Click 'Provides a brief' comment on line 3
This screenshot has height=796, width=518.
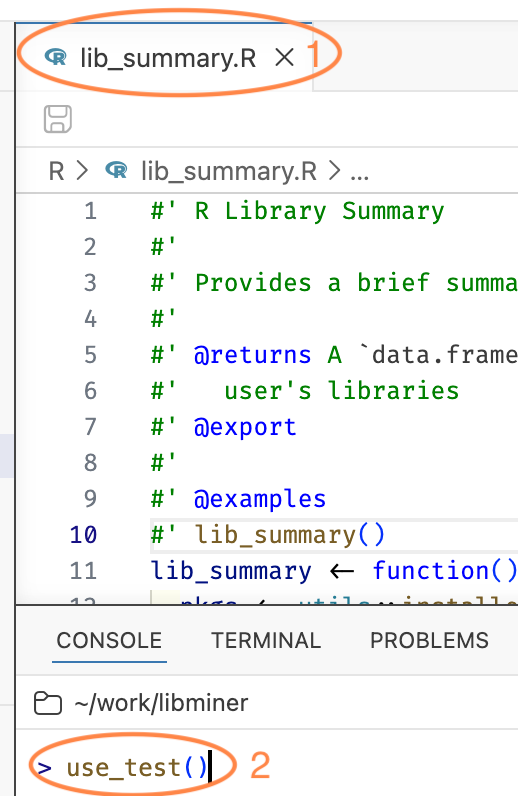(x=312, y=283)
